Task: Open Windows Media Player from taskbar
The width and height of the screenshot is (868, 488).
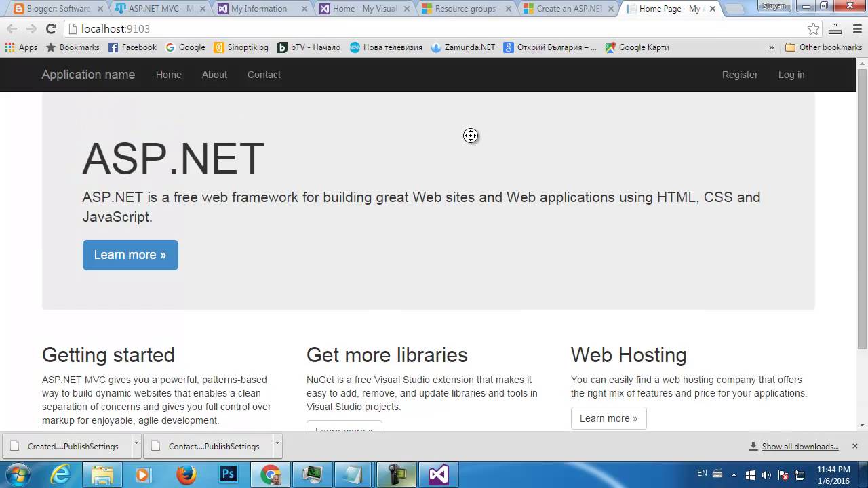Action: (x=144, y=474)
